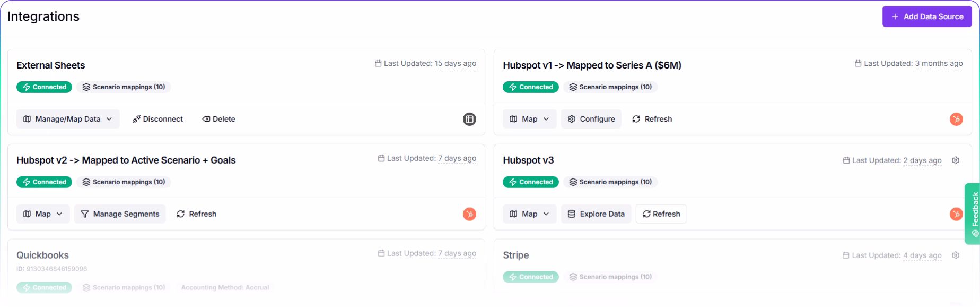Open the Map dropdown on Hubspot v2
980x307 pixels.
[x=43, y=214]
